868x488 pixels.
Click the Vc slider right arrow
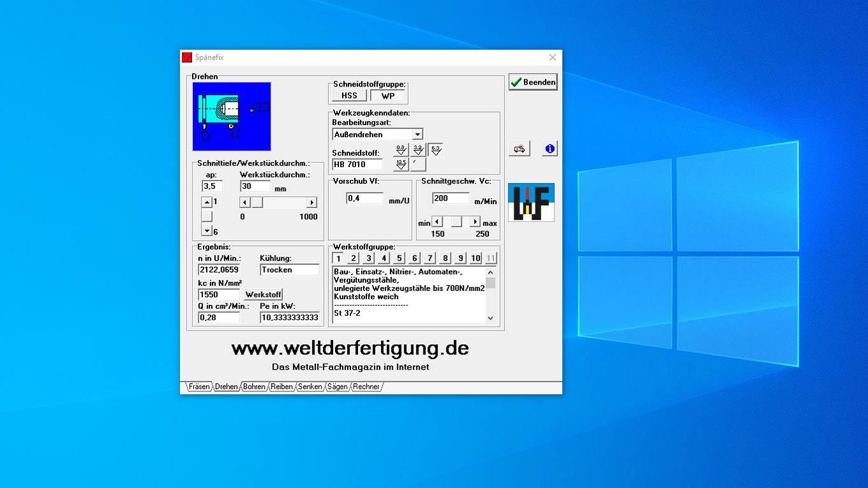[x=475, y=222]
